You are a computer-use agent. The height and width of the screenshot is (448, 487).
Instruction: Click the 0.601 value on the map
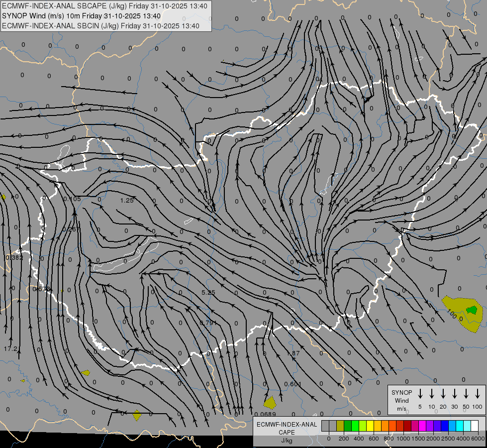point(292,384)
